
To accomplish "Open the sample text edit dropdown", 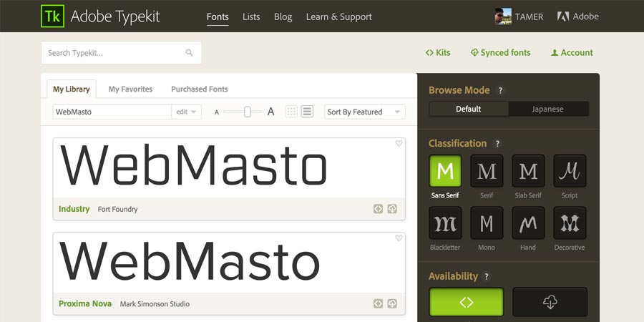I will click(x=186, y=112).
